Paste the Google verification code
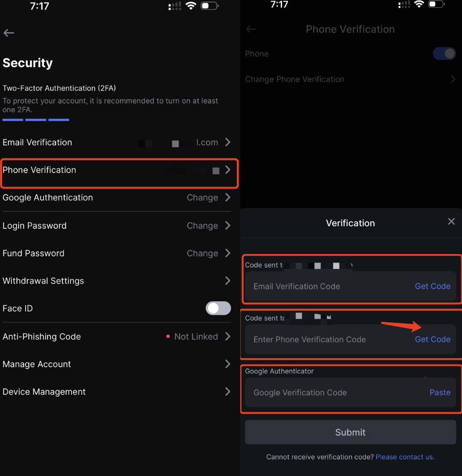Viewport: 462px width, 476px height. coord(440,392)
